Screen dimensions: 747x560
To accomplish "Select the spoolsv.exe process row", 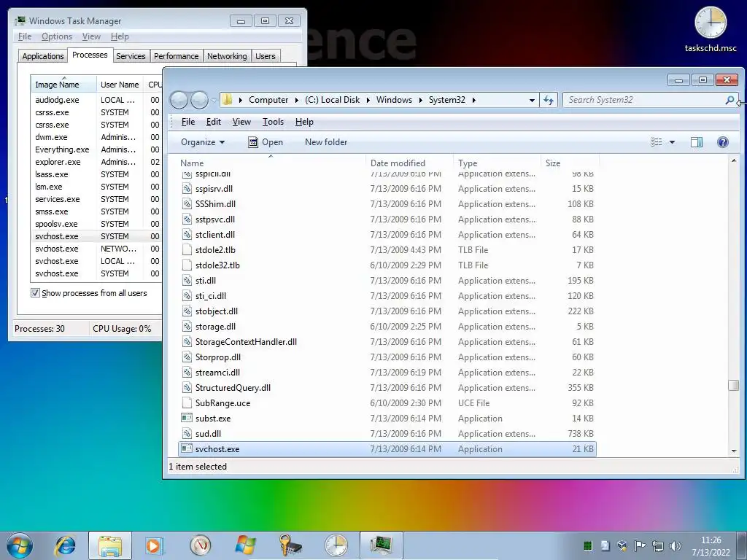I will point(96,224).
